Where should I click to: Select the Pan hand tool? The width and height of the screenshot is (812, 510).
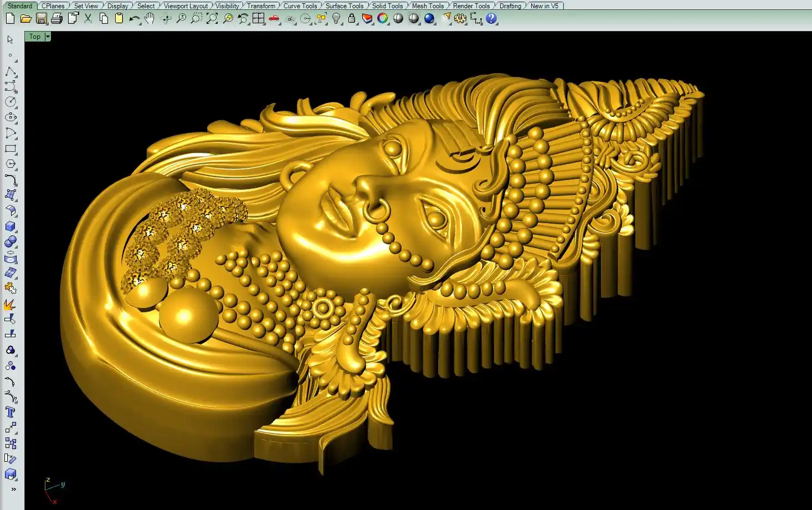point(150,18)
